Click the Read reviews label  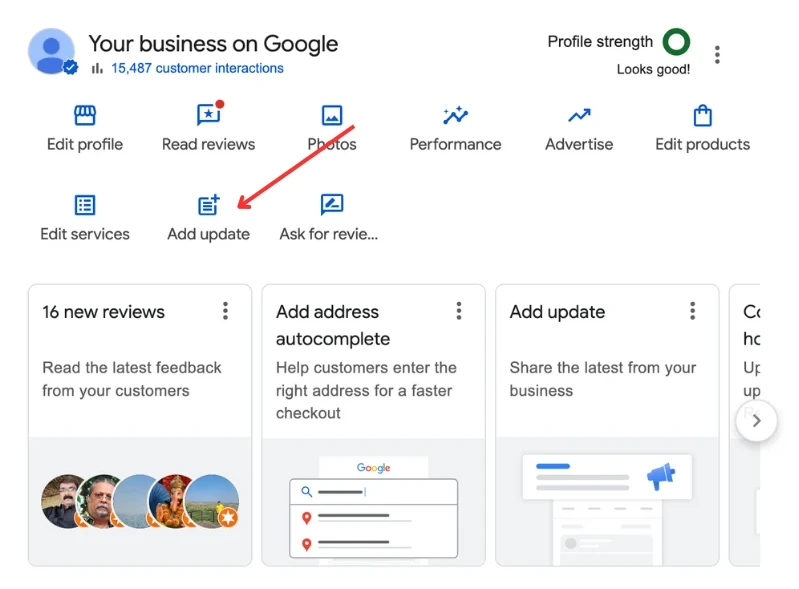[x=208, y=145]
